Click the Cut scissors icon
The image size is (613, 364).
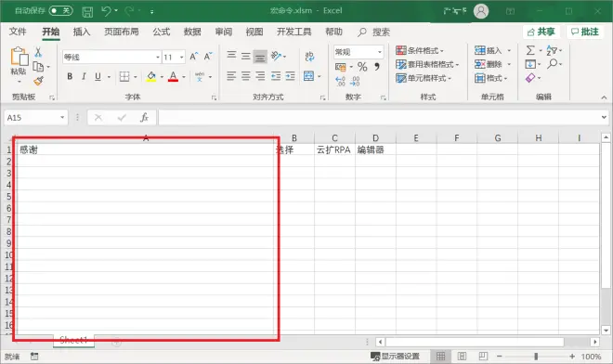(x=38, y=52)
